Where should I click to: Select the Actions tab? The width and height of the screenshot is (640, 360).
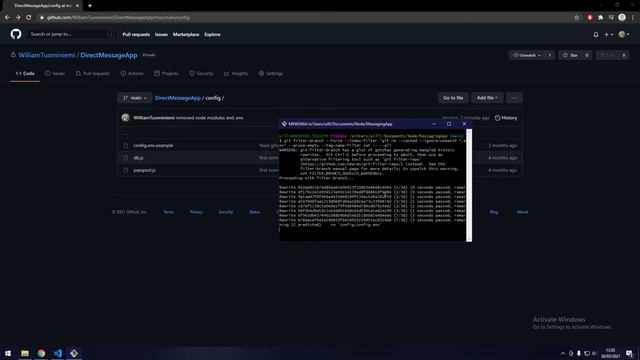tap(132, 73)
